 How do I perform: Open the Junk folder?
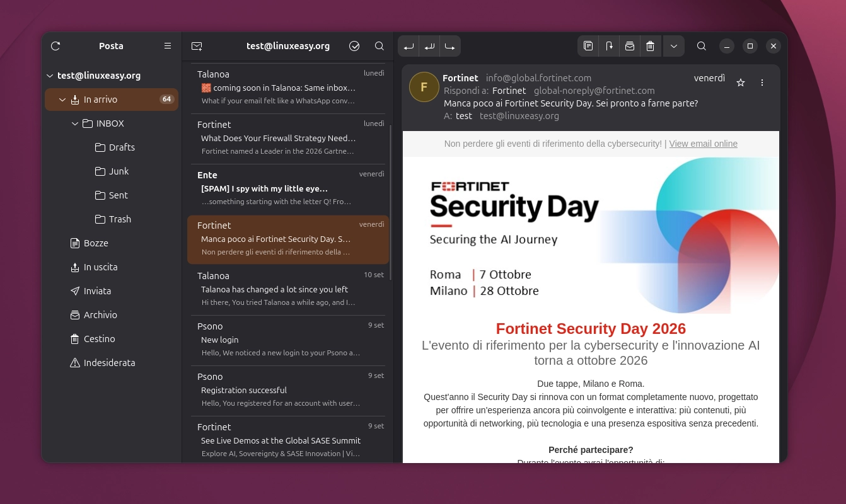[112, 171]
